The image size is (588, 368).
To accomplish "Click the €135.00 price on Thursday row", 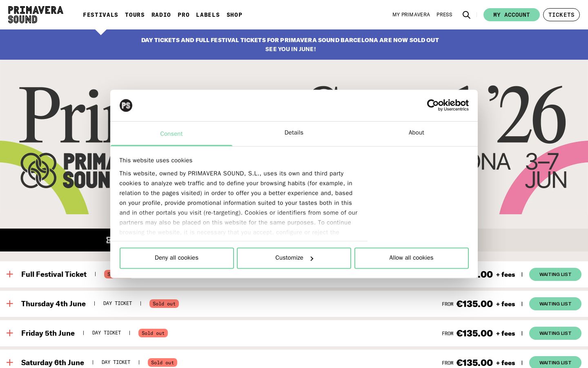I will [x=474, y=304].
